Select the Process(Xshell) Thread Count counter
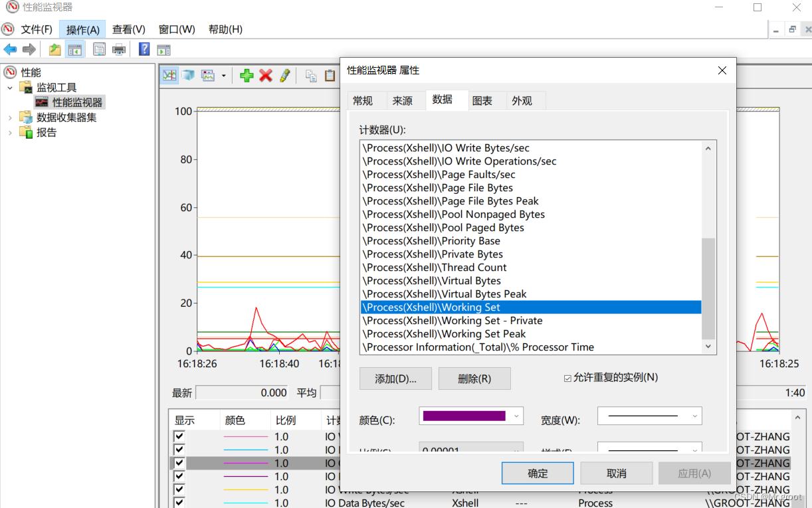Image resolution: width=812 pixels, height=508 pixels. [x=435, y=267]
